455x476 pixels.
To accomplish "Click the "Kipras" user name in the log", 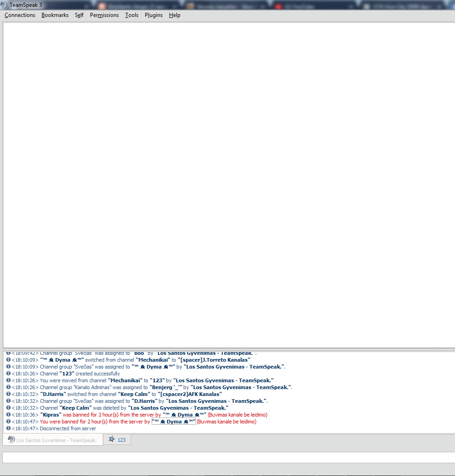I will click(x=51, y=415).
